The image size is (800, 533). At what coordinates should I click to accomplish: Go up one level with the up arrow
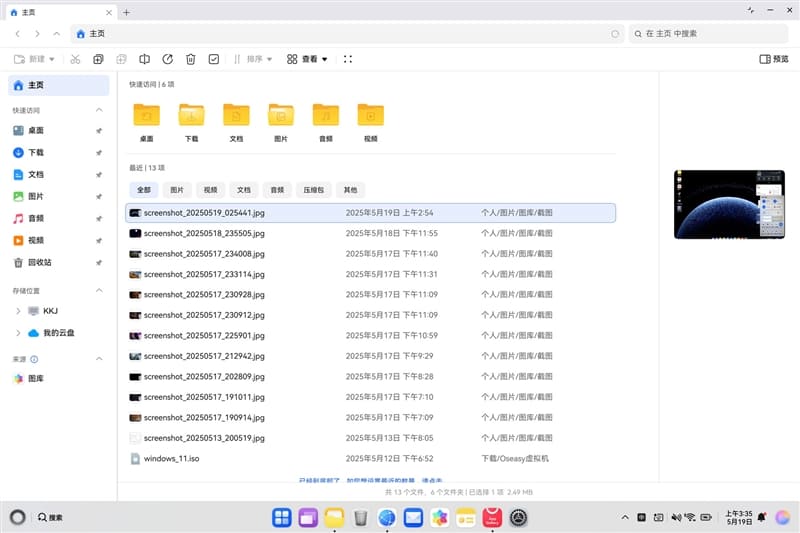pyautogui.click(x=57, y=34)
